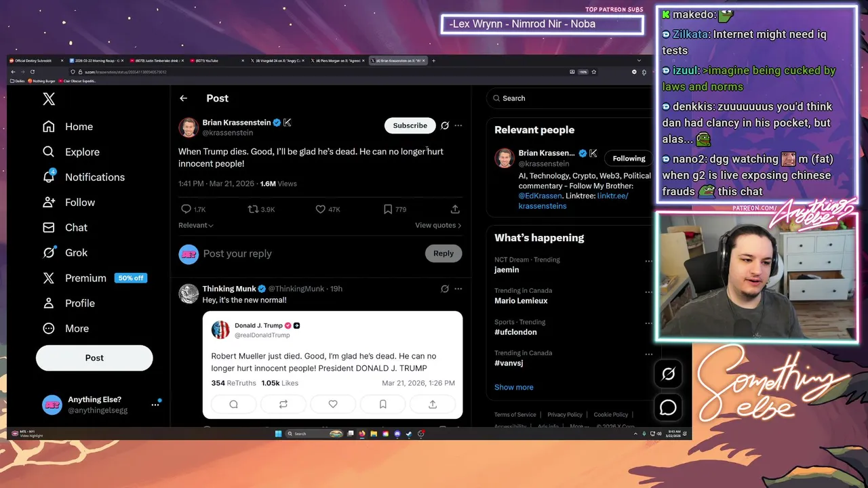Open more options on Krassenstein's post

click(458, 125)
